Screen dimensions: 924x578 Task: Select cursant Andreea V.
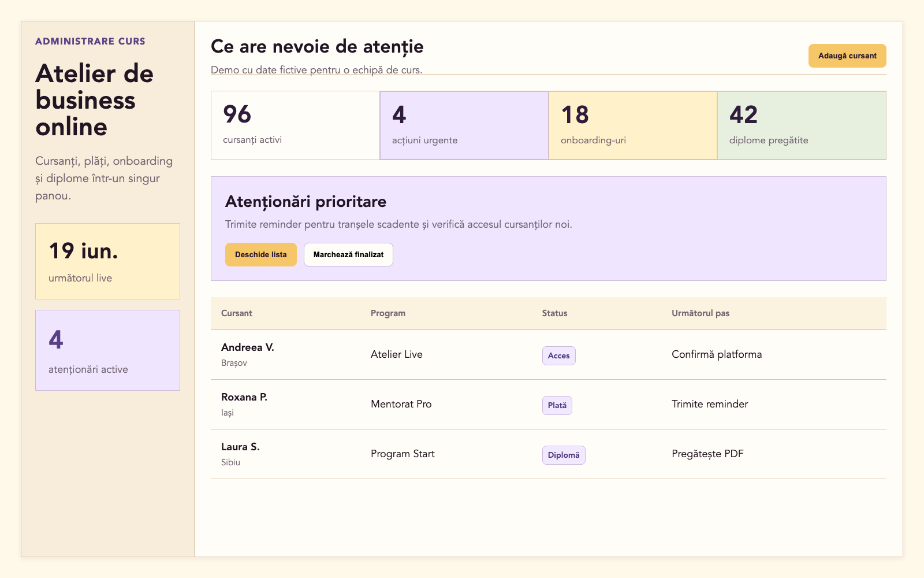click(248, 347)
